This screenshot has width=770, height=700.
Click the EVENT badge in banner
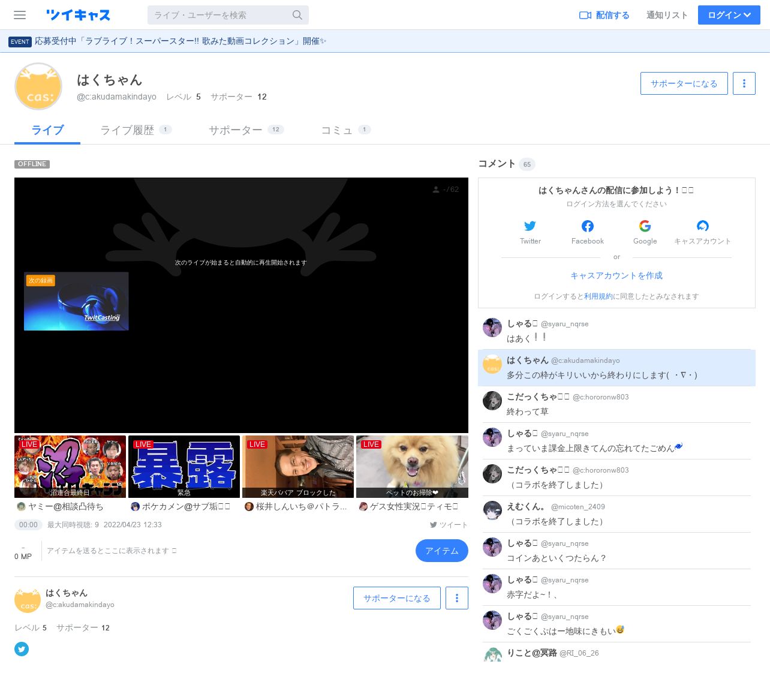[x=20, y=41]
